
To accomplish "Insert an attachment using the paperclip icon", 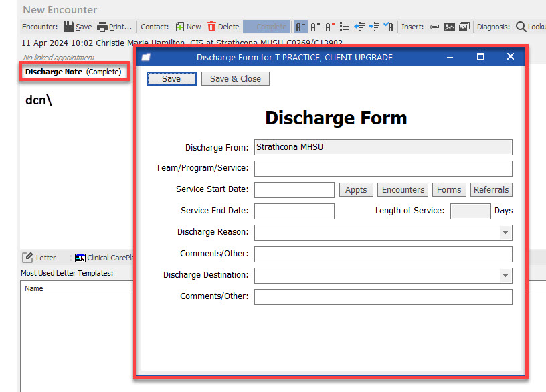I will pyautogui.click(x=434, y=27).
